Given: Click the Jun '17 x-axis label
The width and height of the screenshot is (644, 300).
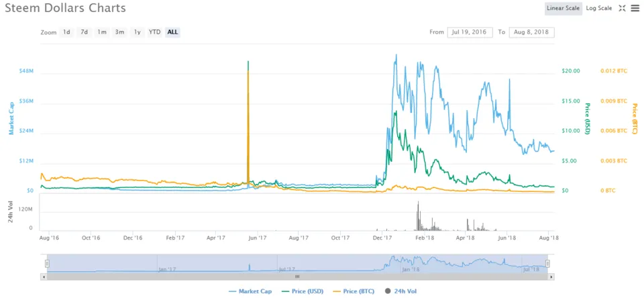Looking at the screenshot, I should [x=258, y=238].
